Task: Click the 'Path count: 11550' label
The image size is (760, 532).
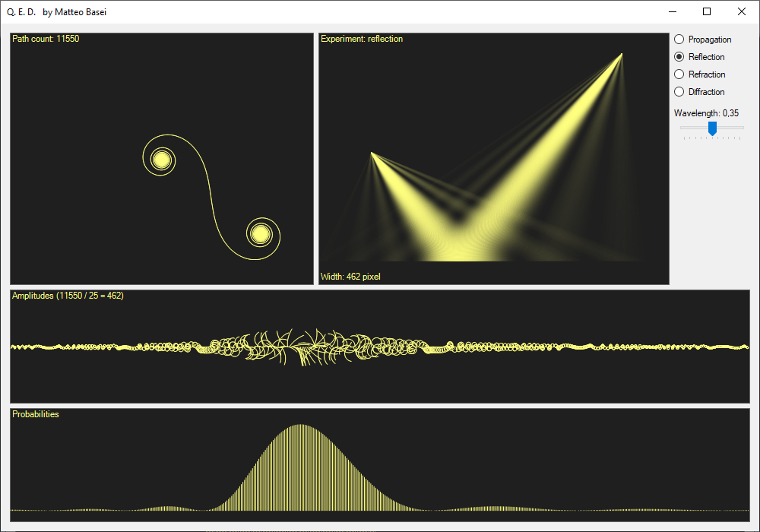Action: coord(46,39)
